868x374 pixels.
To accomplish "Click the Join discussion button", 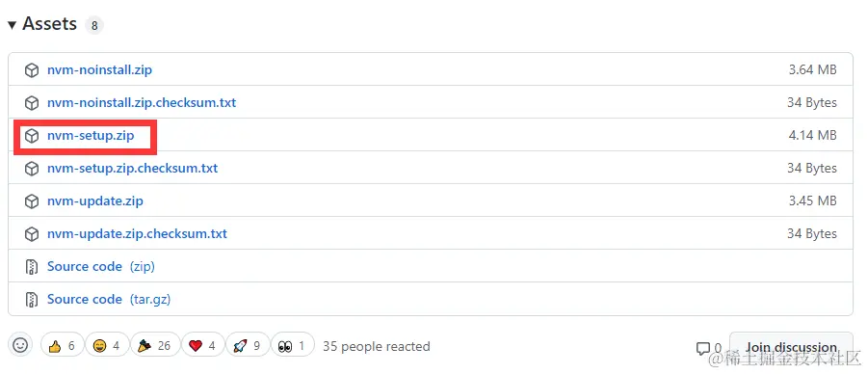I will pos(791,348).
